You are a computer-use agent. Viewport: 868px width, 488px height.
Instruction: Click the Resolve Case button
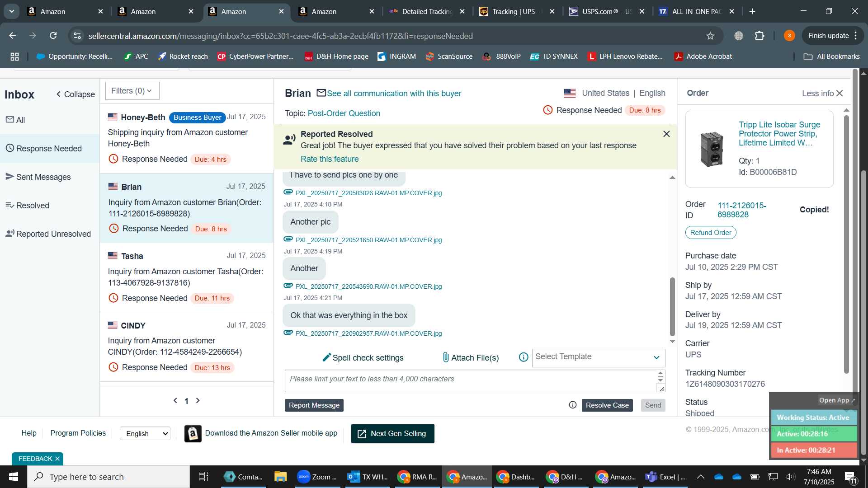(x=607, y=405)
